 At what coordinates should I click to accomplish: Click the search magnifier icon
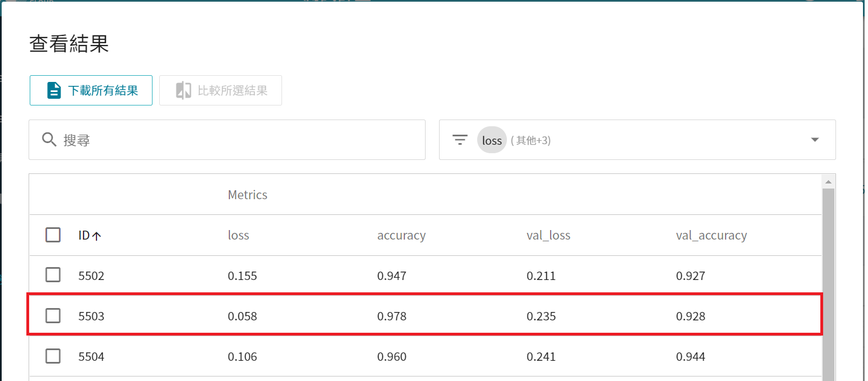tap(49, 140)
